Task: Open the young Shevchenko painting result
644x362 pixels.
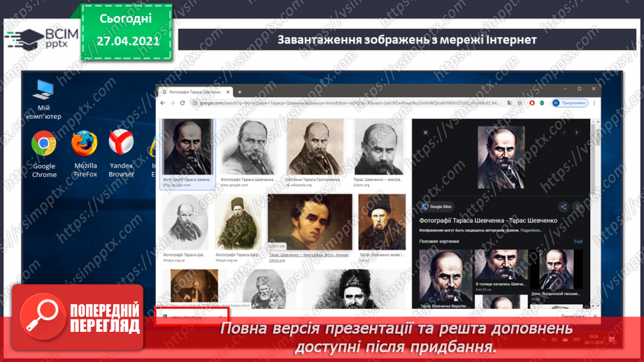Action: click(310, 222)
